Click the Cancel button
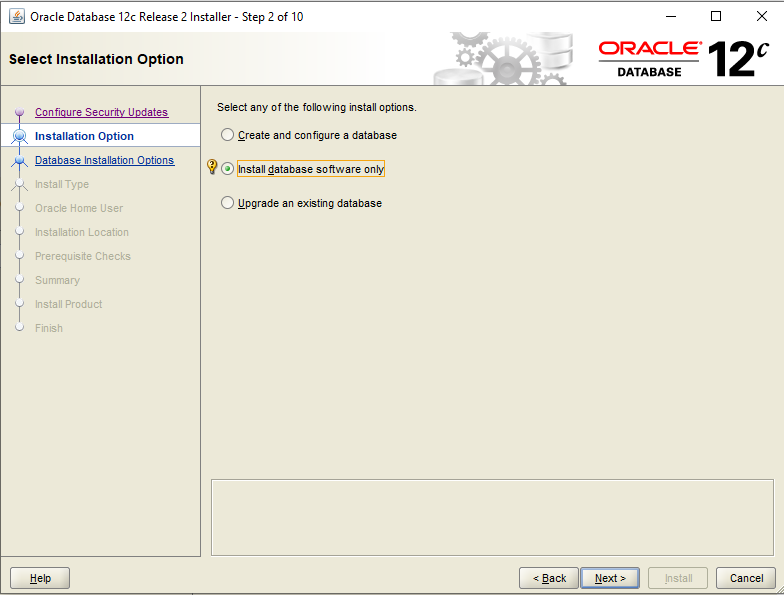The height and width of the screenshot is (595, 784). tap(746, 578)
